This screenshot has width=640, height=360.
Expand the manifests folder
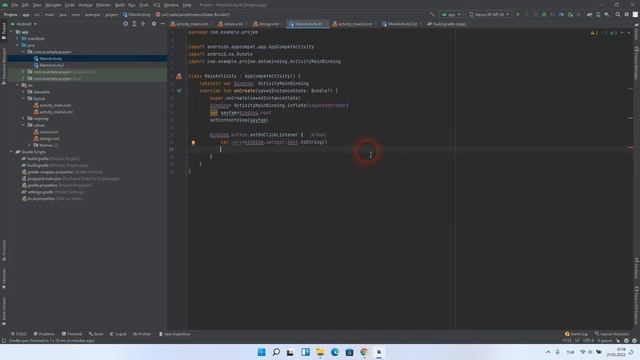click(x=18, y=38)
